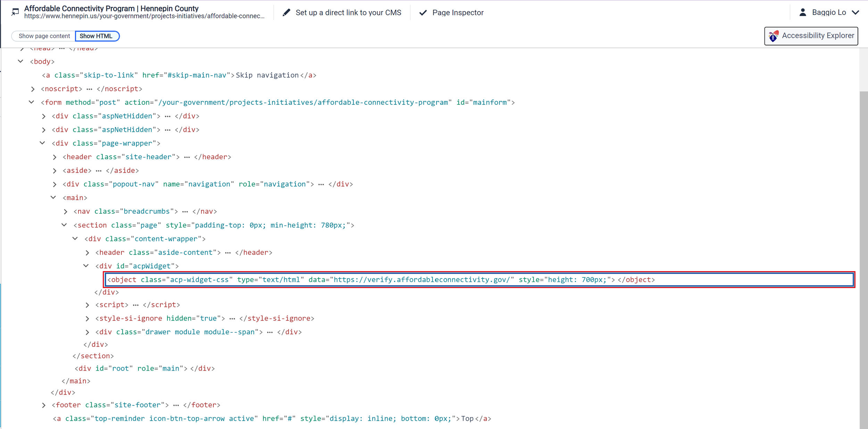The height and width of the screenshot is (429, 868).
Task: Expand the popout-nav div node
Action: [x=55, y=184]
